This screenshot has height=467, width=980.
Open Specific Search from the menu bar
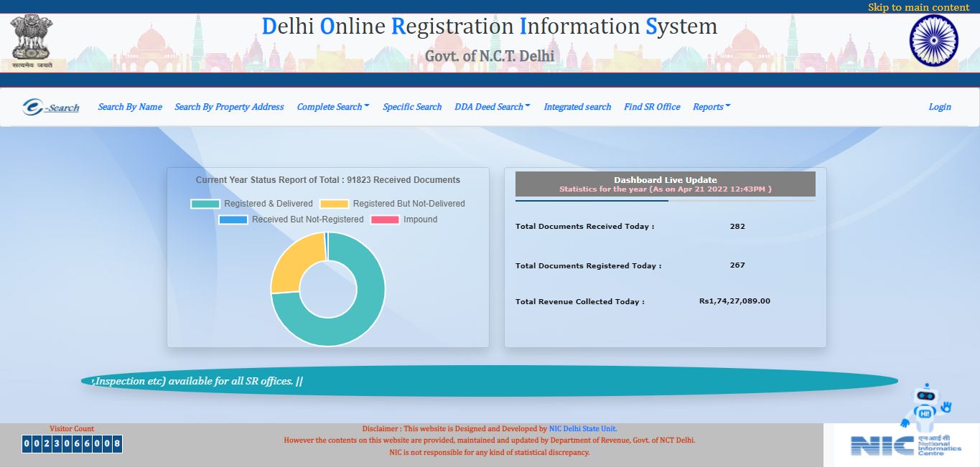tap(411, 106)
